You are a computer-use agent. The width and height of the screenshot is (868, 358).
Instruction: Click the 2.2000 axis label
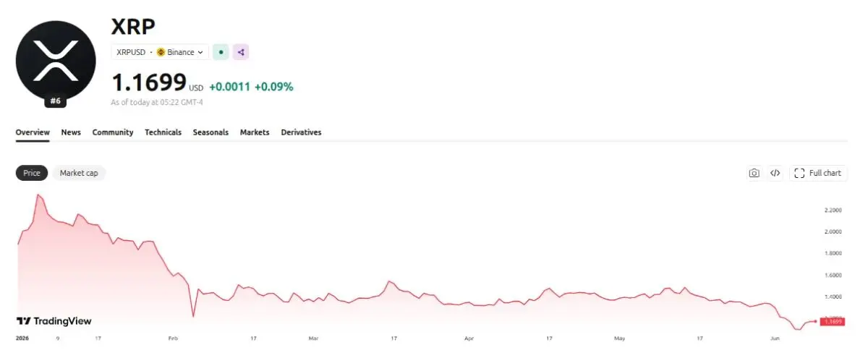(833, 210)
